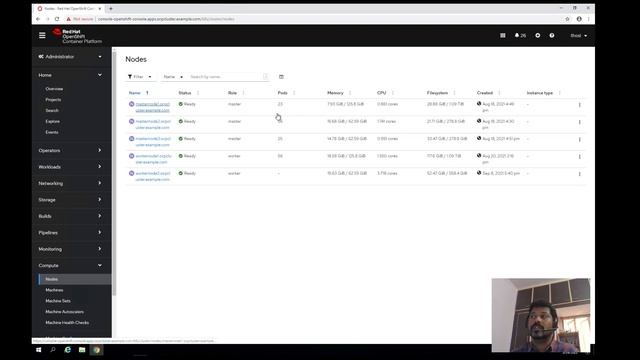Open the taskbar search icon
The height and width of the screenshot is (360, 640).
[53, 350]
